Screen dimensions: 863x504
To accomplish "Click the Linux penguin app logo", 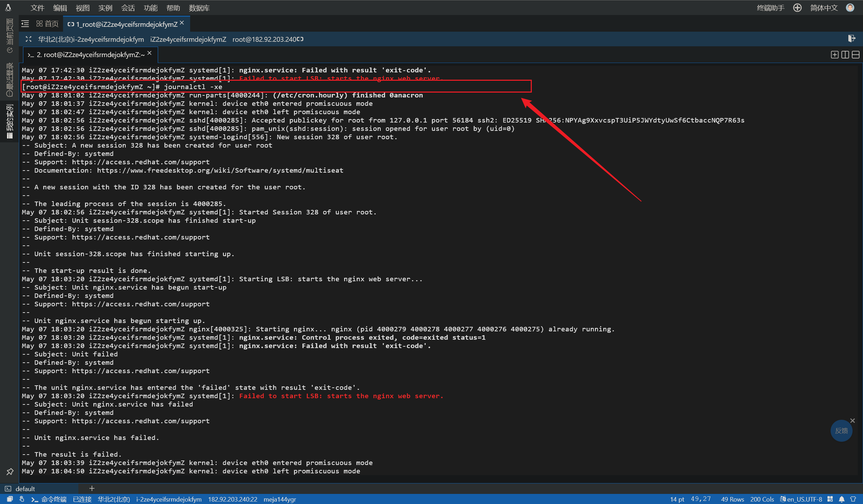I will (x=8, y=8).
